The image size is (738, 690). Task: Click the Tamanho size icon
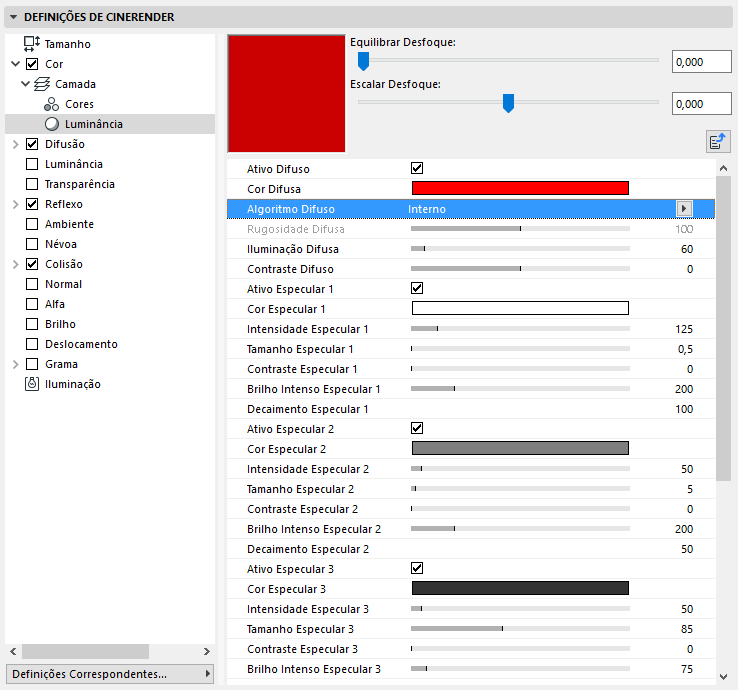pyautogui.click(x=32, y=44)
